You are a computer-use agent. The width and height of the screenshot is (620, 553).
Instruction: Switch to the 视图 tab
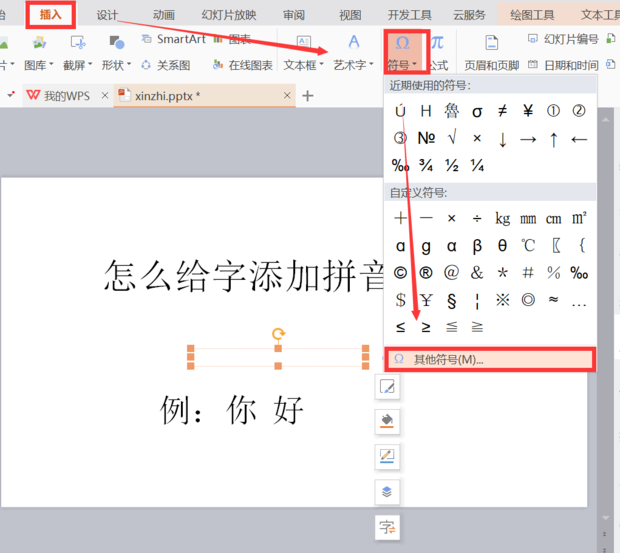tap(350, 15)
